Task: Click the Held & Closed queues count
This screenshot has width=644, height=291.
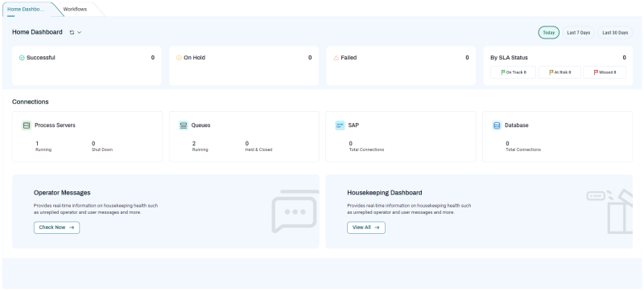Action: 247,143
